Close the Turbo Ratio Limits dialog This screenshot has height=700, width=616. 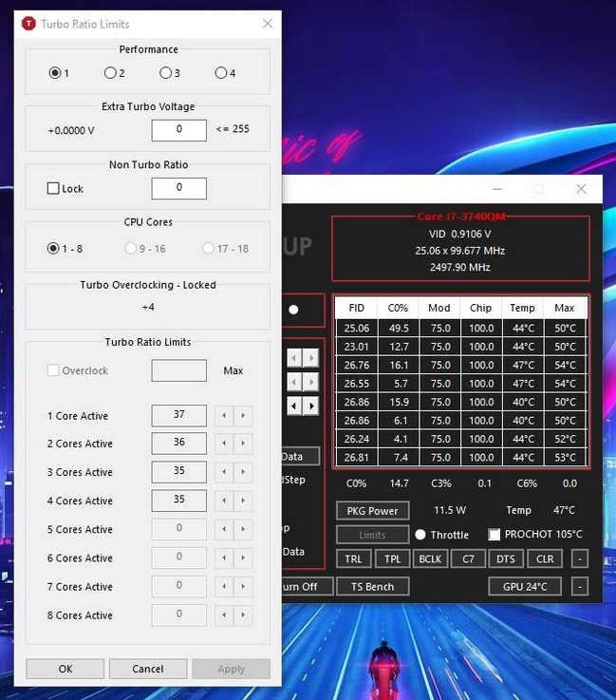click(268, 23)
